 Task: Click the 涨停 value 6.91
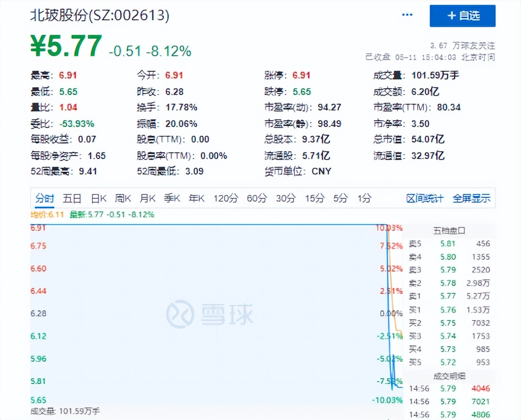(x=301, y=76)
